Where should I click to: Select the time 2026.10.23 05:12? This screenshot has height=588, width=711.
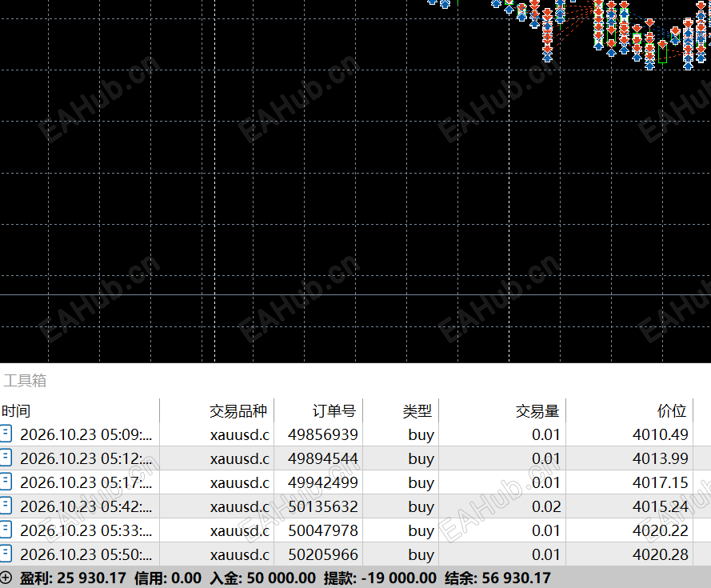[86, 458]
